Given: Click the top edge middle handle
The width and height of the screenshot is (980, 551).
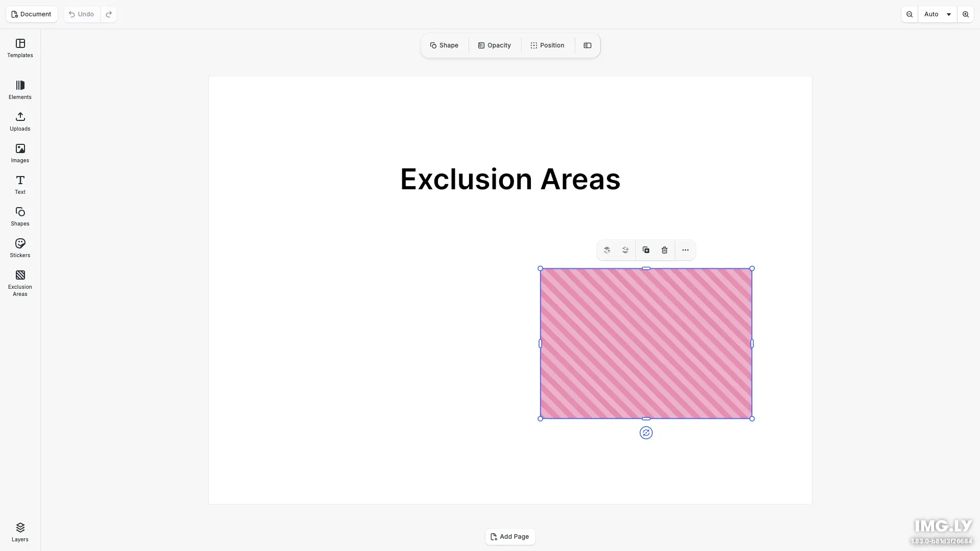Looking at the screenshot, I should point(646,268).
